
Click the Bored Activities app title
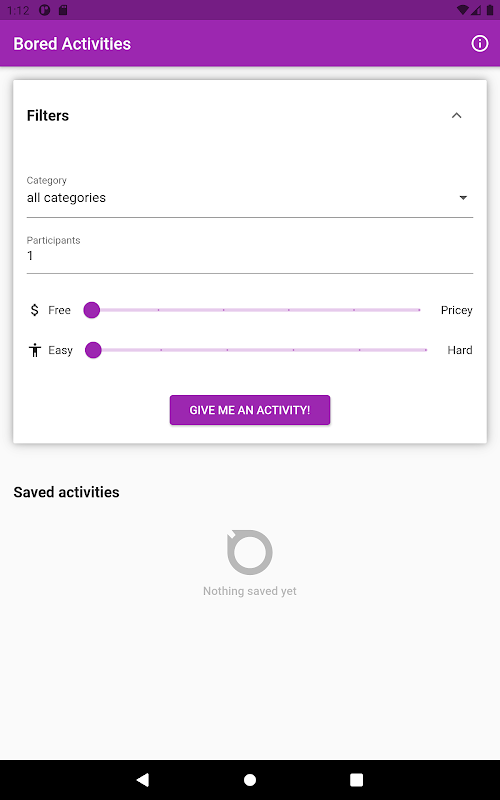click(72, 43)
